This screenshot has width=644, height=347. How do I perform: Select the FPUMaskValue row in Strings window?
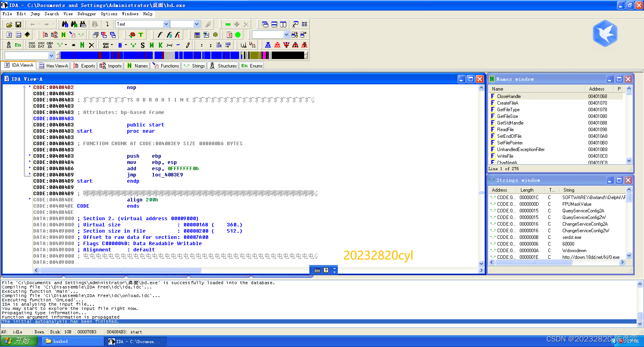(x=557, y=204)
